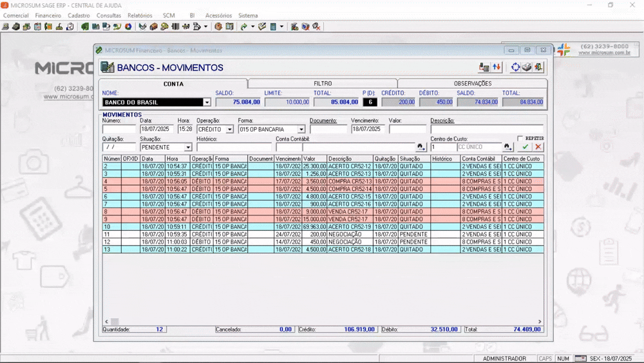Viewport: 644px width, 363px height.
Task: Confirm the movement with green checkmark
Action: coord(525,147)
